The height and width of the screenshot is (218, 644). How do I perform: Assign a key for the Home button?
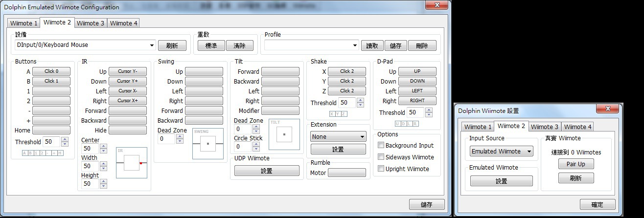pyautogui.click(x=51, y=130)
